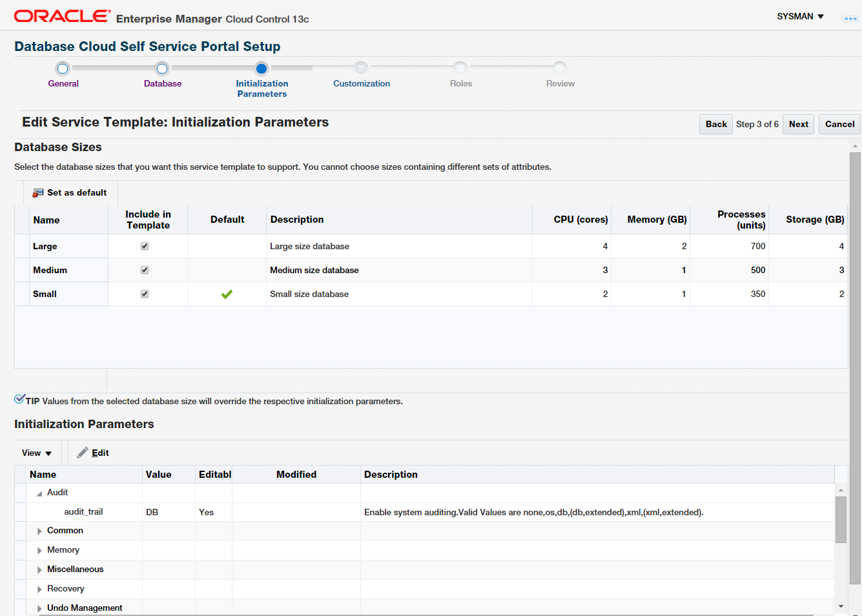
Task: Expand the Miscellaneous parameter group
Action: point(39,570)
